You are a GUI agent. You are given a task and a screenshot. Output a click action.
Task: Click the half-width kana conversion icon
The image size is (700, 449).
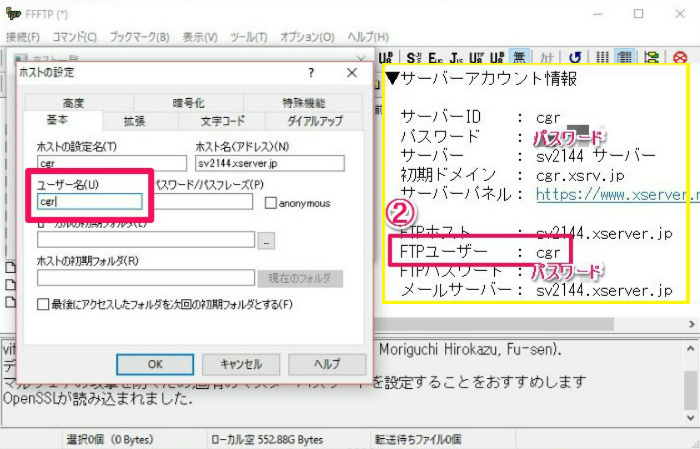coord(546,58)
